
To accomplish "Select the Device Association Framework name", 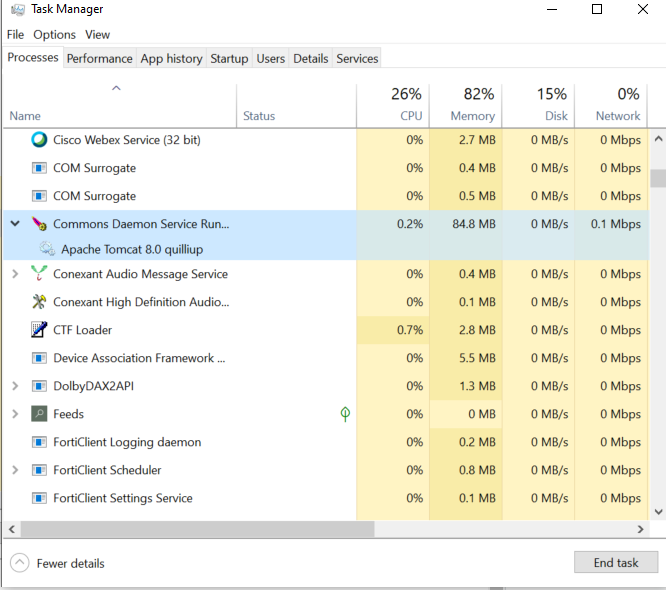I will 139,358.
